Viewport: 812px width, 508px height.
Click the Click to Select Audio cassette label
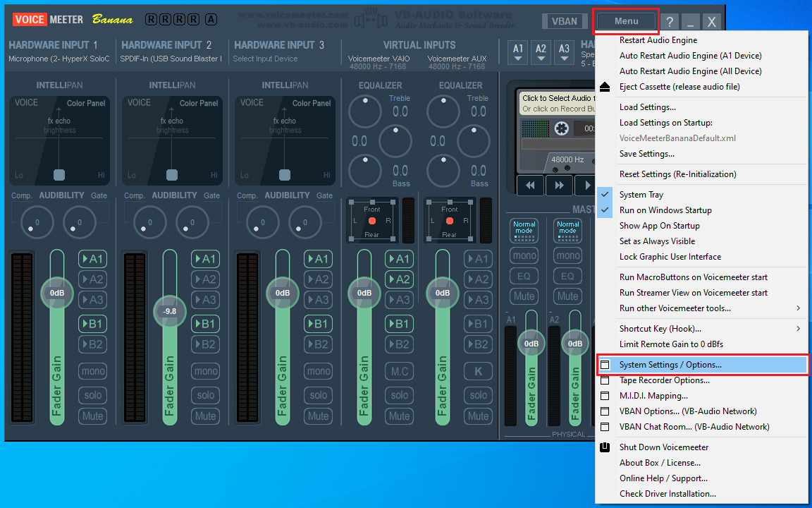558,99
